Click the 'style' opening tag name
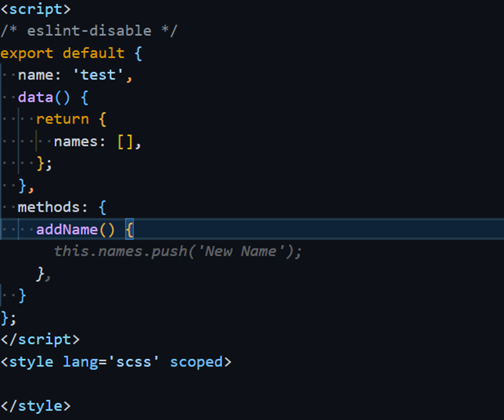 click(x=31, y=362)
